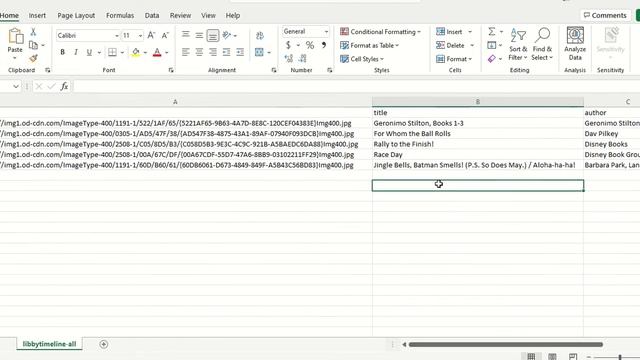Click the zoom slider handle
Viewport: 640px width, 360px height.
[620, 357]
